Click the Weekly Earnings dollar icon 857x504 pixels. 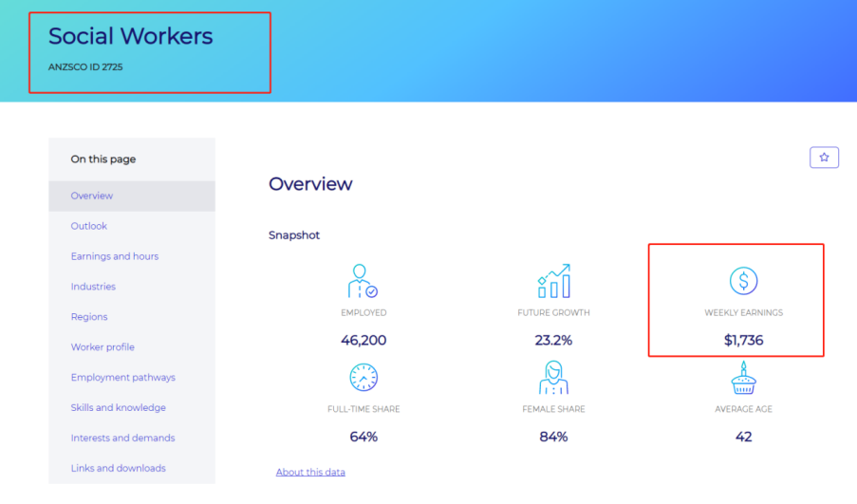(743, 281)
